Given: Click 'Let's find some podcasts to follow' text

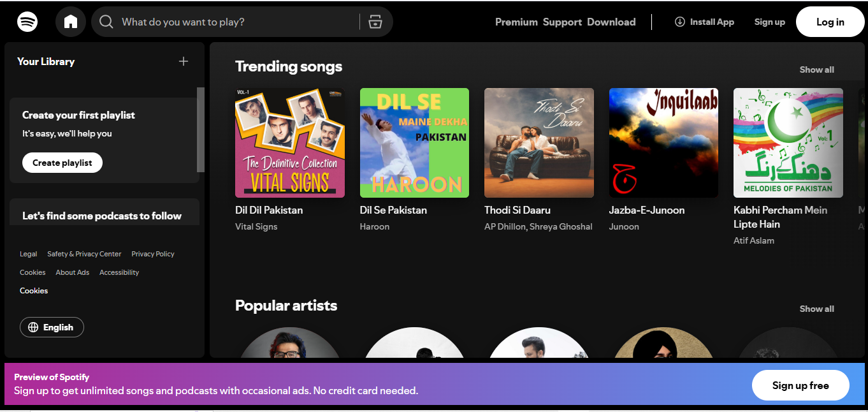Looking at the screenshot, I should tap(102, 216).
